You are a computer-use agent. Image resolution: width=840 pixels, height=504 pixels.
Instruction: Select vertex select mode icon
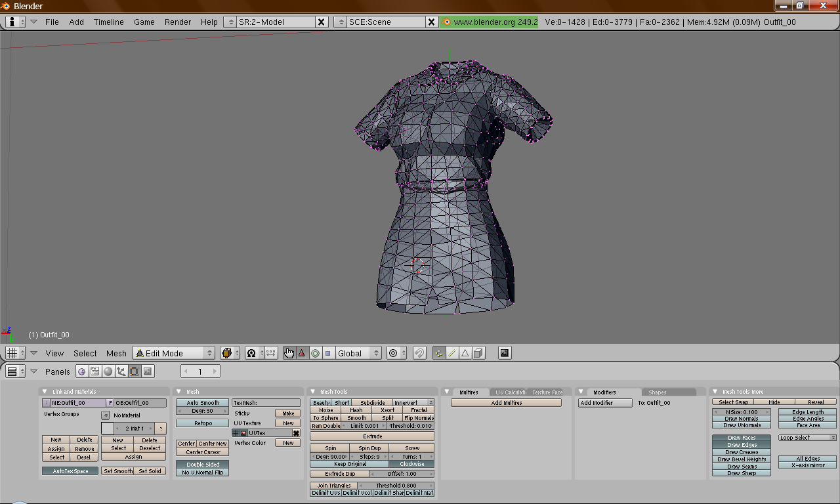pos(439,353)
